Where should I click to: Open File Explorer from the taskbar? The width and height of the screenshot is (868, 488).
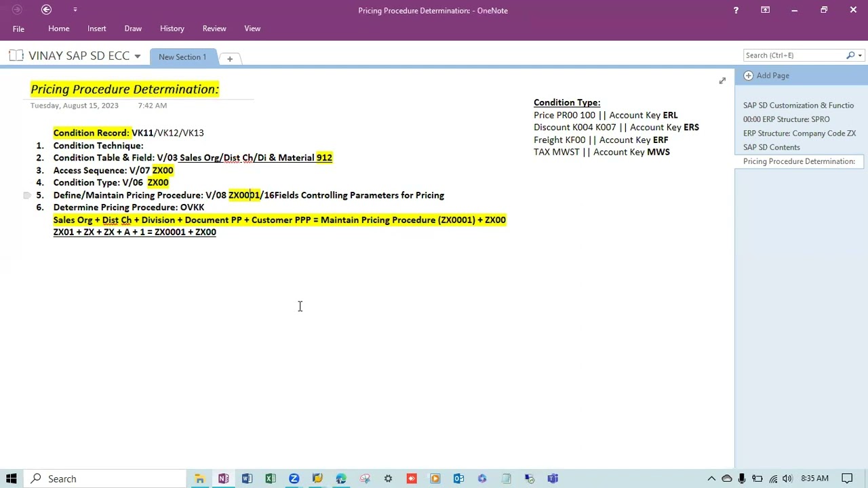point(199,479)
